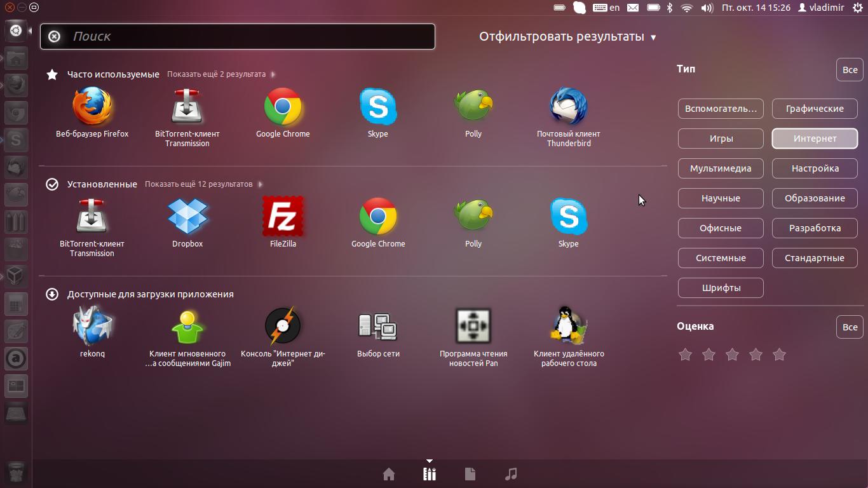Screen dimensions: 868x488
Task: Launch Firefox web browser from frequently used
Action: pos(92,113)
